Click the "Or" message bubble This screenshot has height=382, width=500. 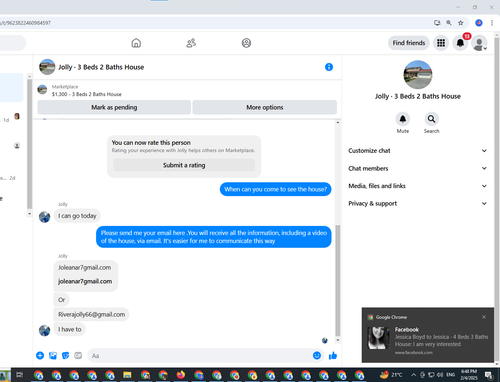click(61, 300)
